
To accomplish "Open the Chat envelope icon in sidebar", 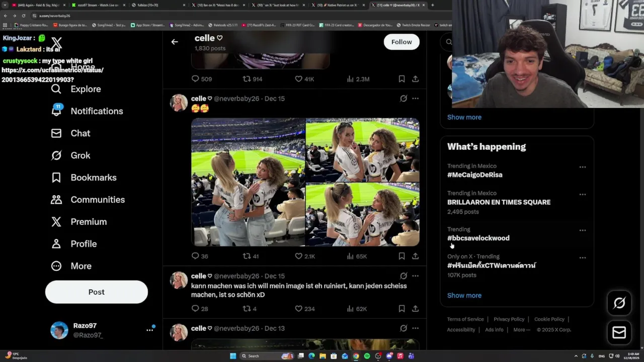I will point(56,133).
